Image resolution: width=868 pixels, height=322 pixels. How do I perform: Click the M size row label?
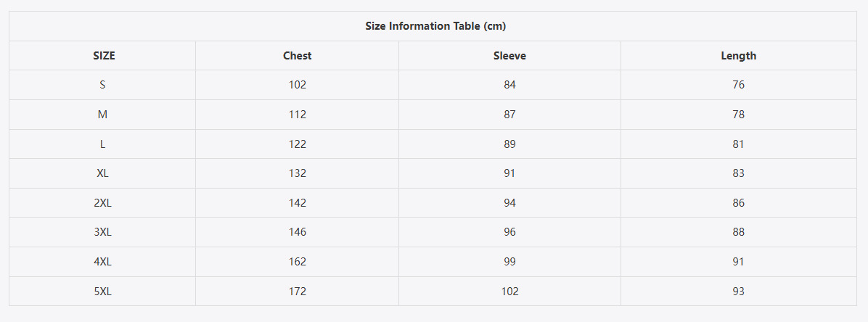(102, 115)
